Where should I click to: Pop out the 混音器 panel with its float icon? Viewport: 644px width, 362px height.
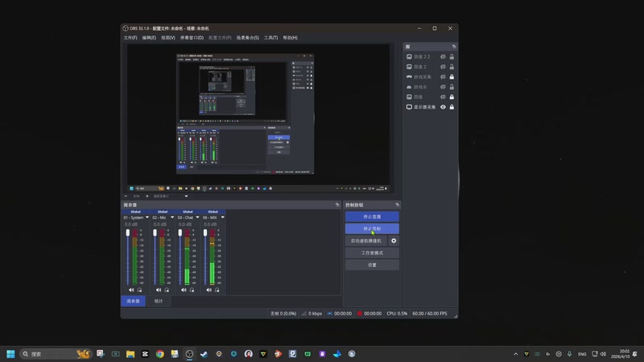tap(336, 205)
